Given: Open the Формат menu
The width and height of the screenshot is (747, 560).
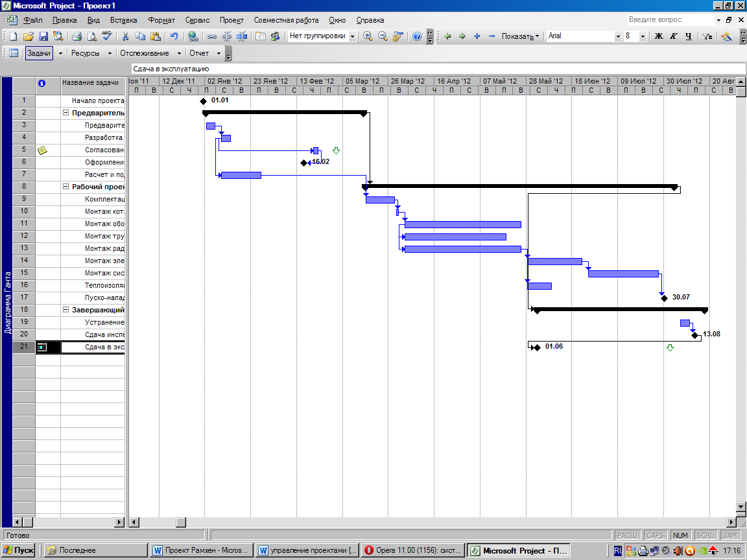Looking at the screenshot, I should tap(161, 20).
